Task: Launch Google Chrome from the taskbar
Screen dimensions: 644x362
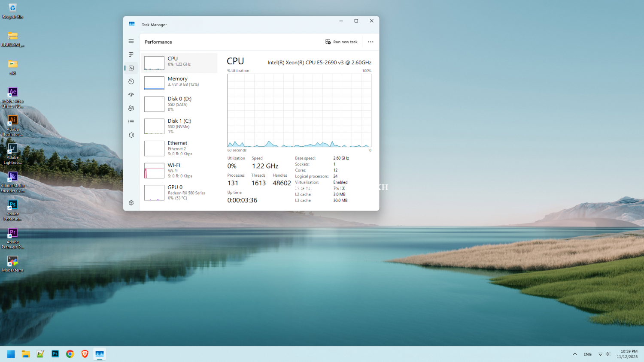Action: 70,354
